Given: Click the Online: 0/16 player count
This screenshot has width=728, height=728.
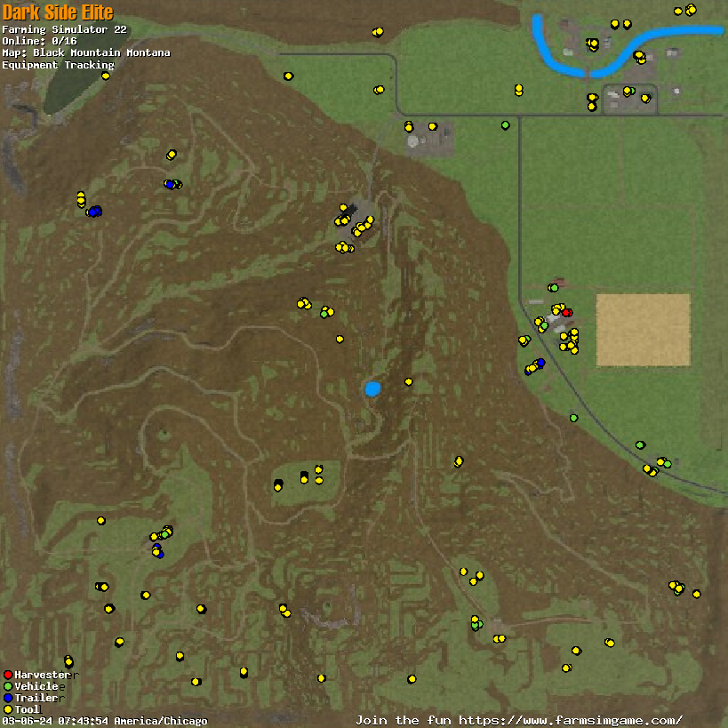Looking at the screenshot, I should tap(39, 42).
